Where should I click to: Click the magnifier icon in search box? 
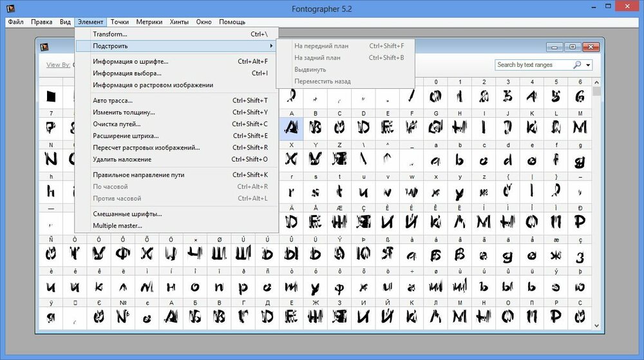tap(577, 65)
